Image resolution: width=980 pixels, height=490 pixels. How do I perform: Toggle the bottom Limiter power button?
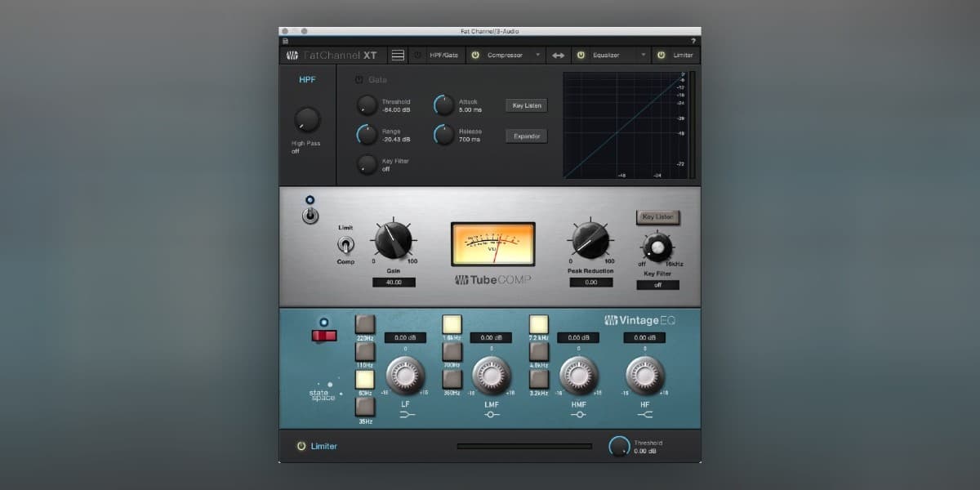301,446
